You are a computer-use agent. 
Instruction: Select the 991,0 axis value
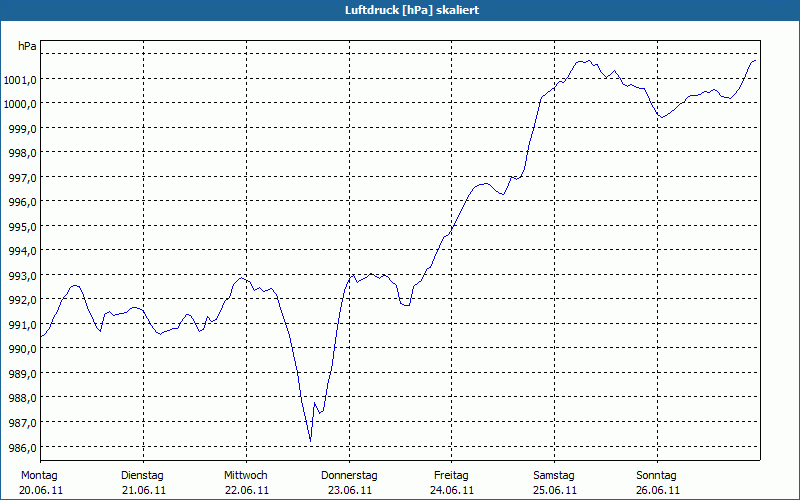[22, 324]
